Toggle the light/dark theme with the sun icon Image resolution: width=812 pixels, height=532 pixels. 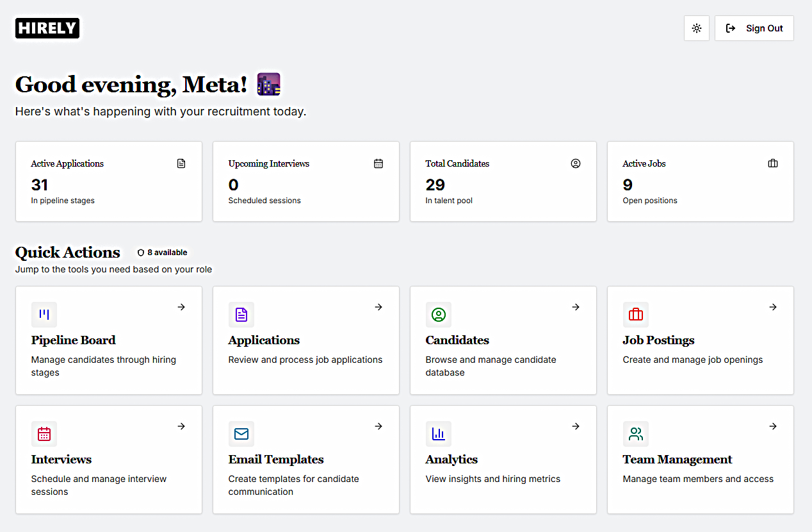pos(696,28)
